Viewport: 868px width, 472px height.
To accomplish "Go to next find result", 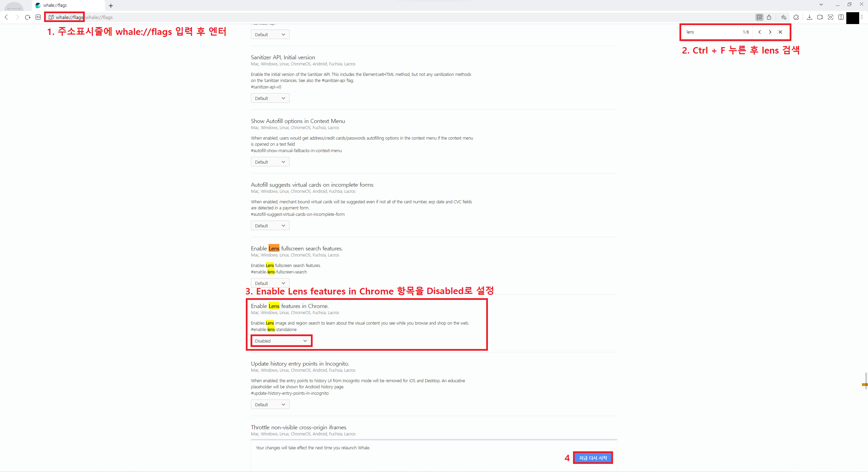I will [770, 32].
